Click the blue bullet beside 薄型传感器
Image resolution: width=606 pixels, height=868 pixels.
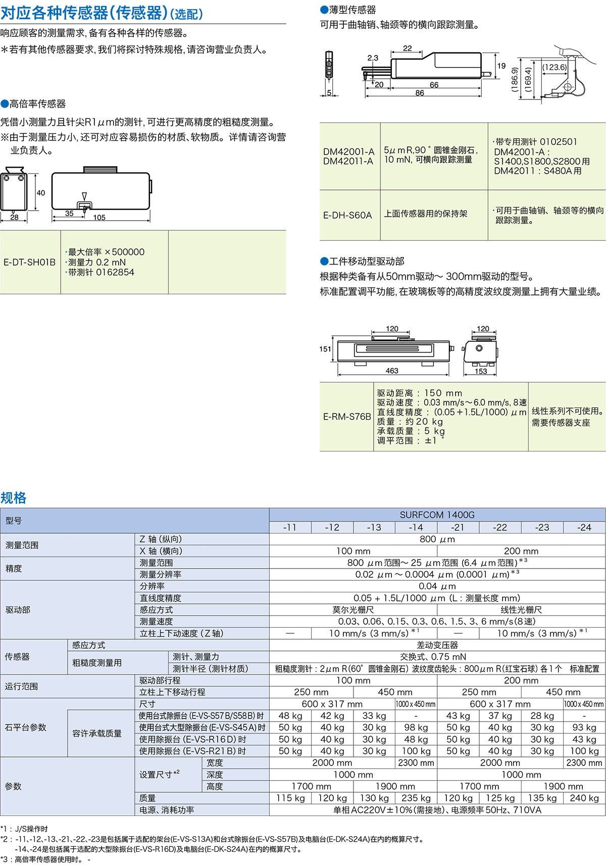pos(324,10)
